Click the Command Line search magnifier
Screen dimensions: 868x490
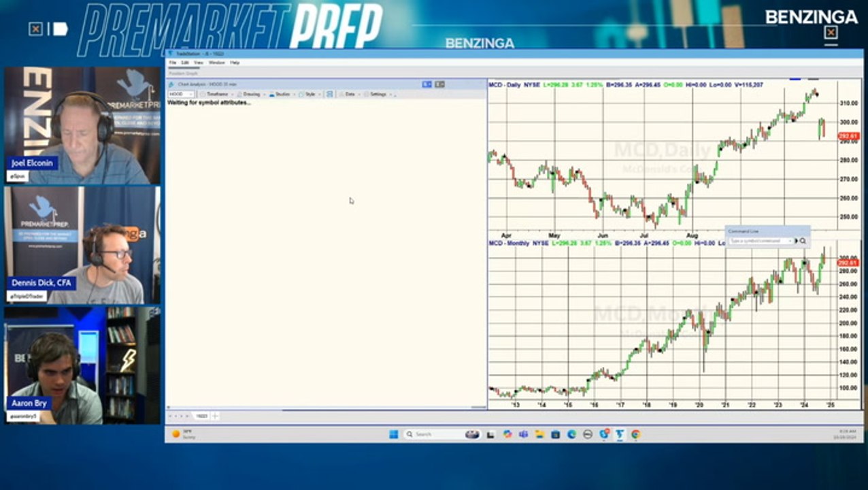[x=803, y=241]
